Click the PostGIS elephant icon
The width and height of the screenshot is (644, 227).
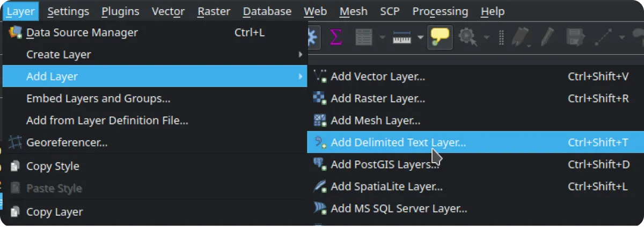(320, 164)
